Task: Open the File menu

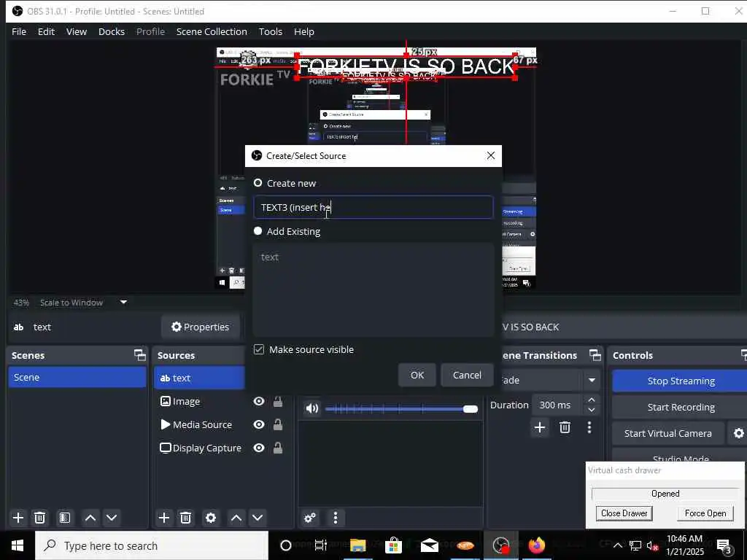Action: point(19,31)
